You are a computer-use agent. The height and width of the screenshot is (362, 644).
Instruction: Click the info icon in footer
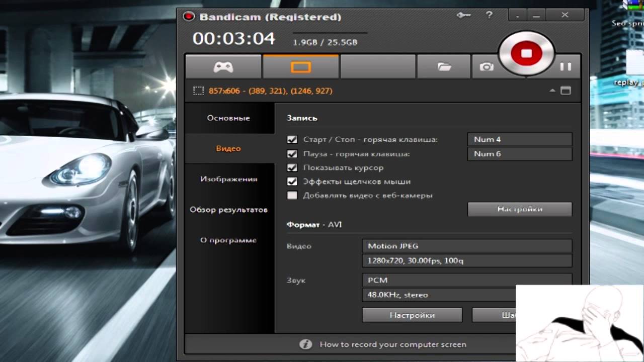[x=305, y=344]
